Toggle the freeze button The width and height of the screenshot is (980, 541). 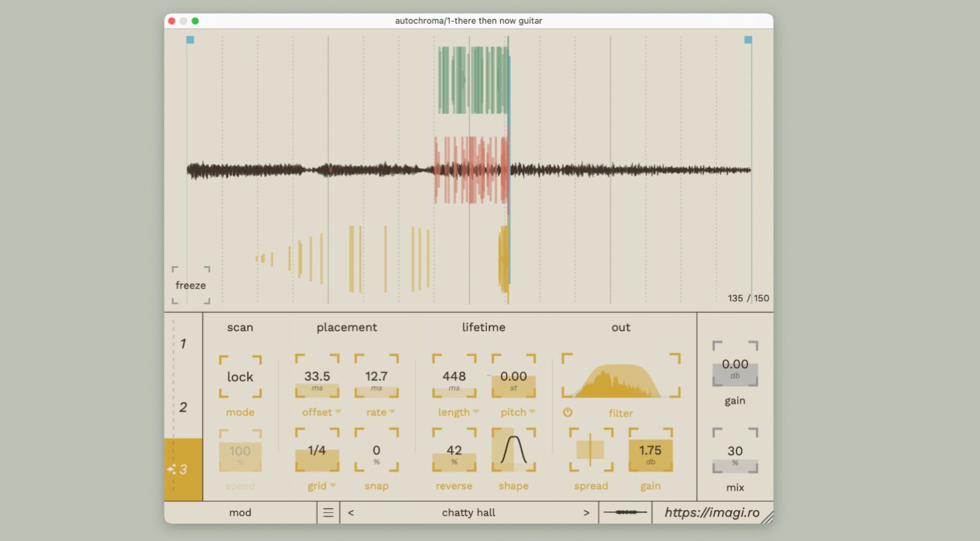coord(191,285)
